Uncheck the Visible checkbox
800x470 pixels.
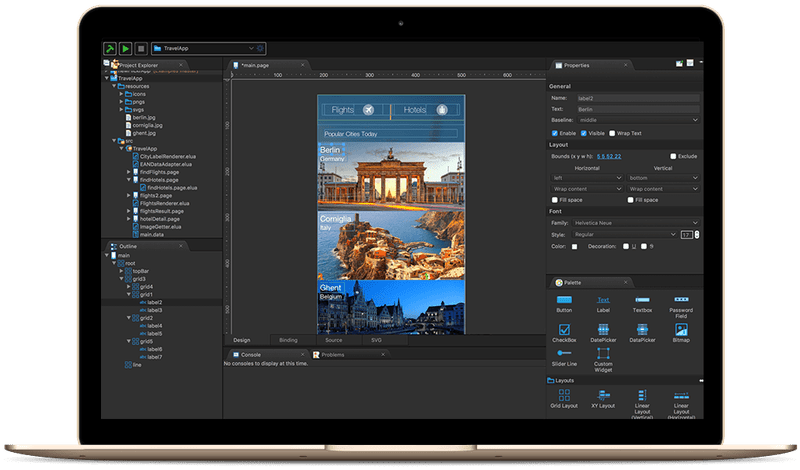584,133
